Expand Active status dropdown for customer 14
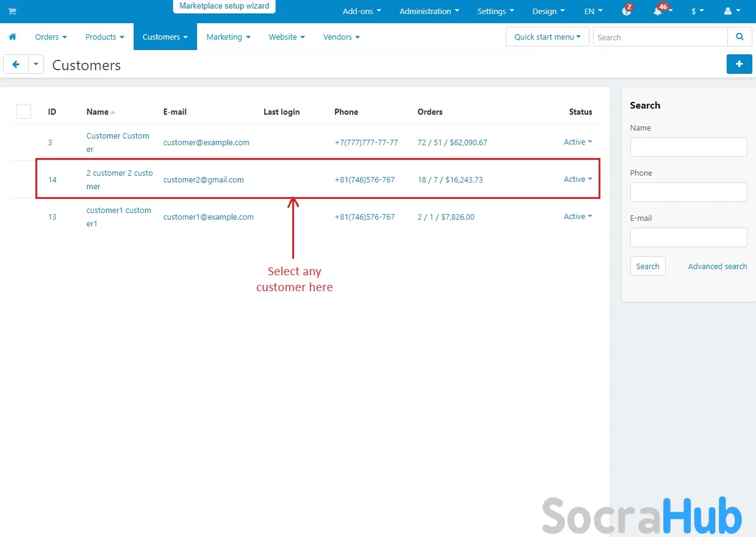Screen dimensions: 756x537 point(577,179)
